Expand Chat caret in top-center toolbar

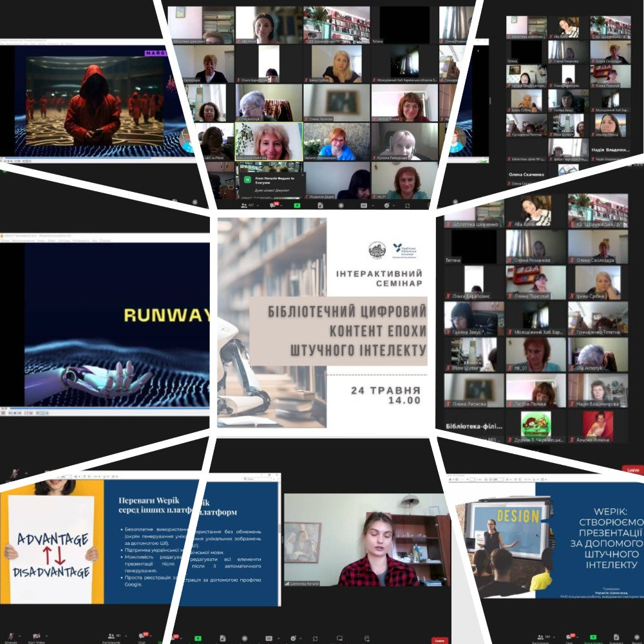283,205
